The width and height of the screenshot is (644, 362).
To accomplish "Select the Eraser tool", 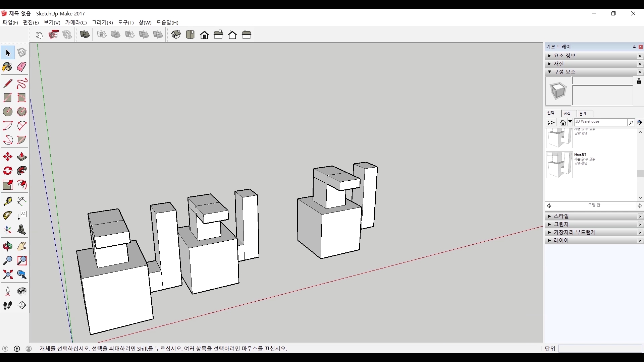I will click(22, 67).
